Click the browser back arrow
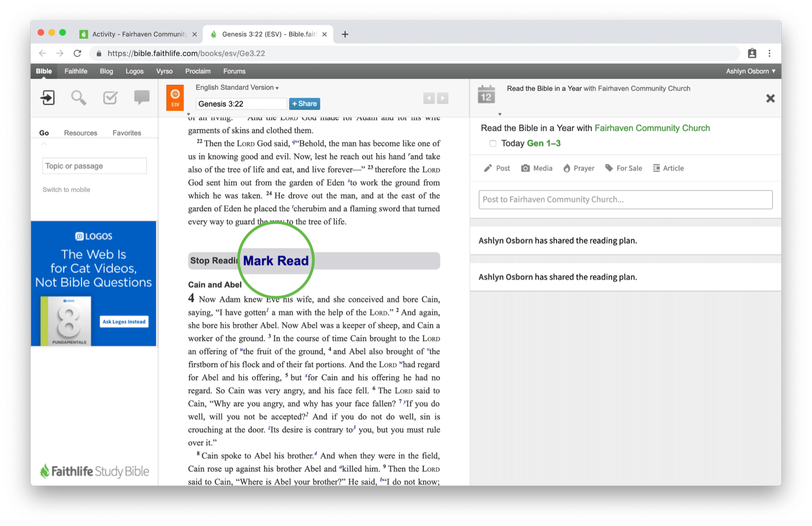812x526 pixels. (x=42, y=53)
